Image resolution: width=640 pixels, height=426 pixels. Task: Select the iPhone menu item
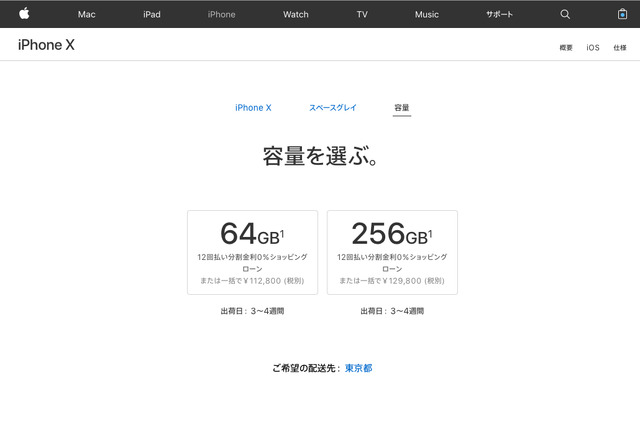tap(221, 14)
